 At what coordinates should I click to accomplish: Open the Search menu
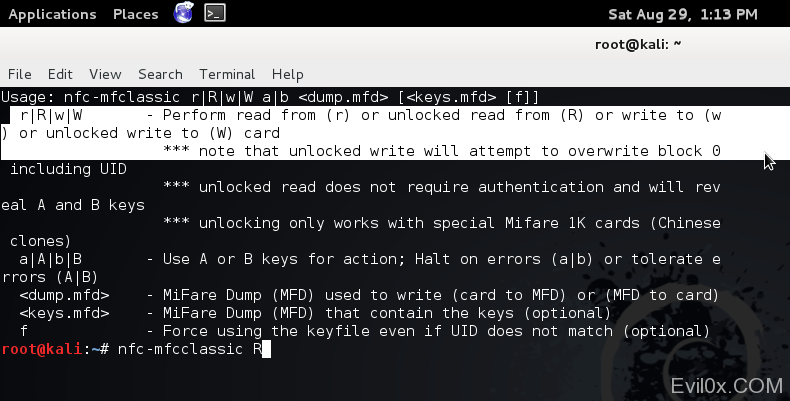coord(160,74)
